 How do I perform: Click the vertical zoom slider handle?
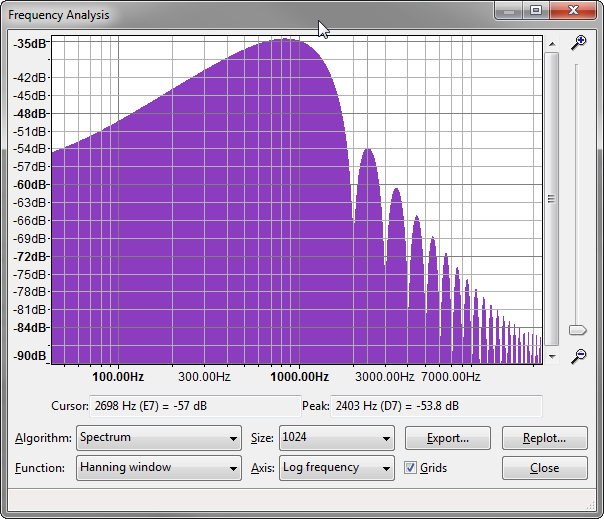(577, 330)
